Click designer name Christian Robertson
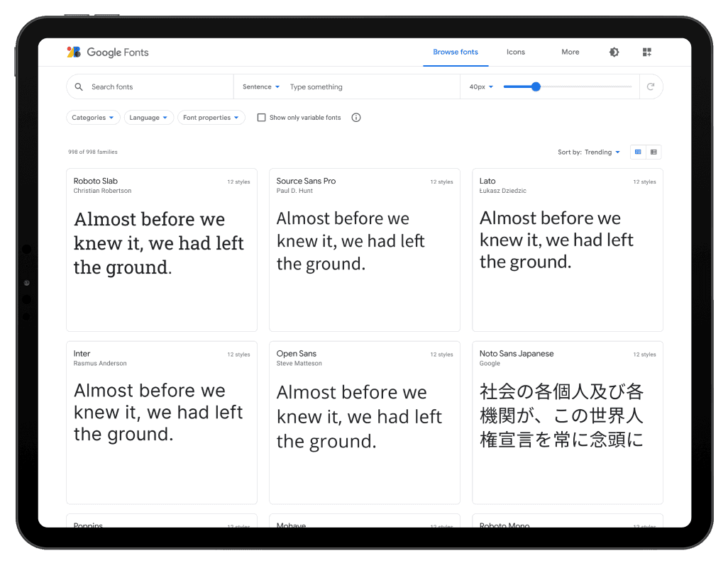Screen dimensions: 728x580 click(x=102, y=191)
